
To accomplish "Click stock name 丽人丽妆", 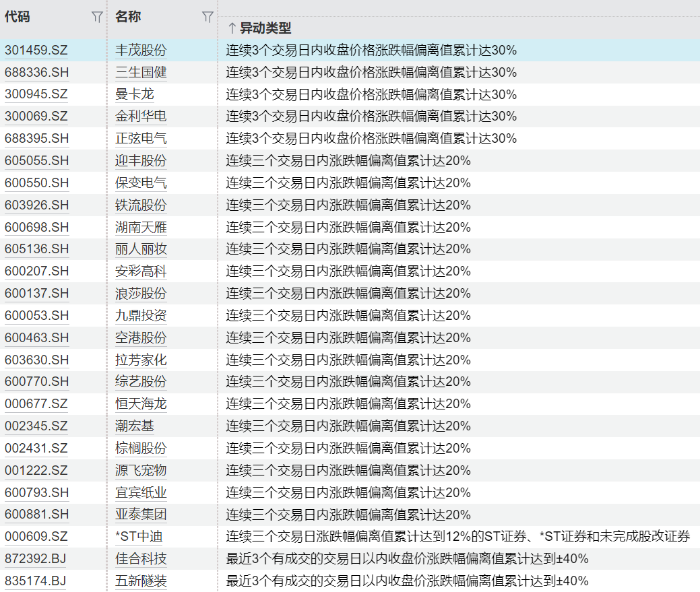I will [141, 249].
